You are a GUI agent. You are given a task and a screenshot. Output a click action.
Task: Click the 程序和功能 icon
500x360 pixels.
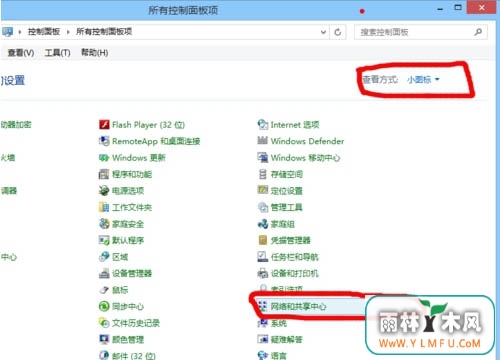[104, 174]
